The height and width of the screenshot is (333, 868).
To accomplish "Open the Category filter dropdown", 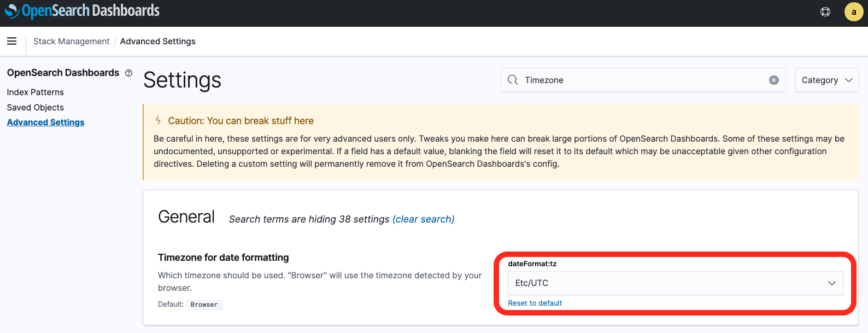I will 826,80.
